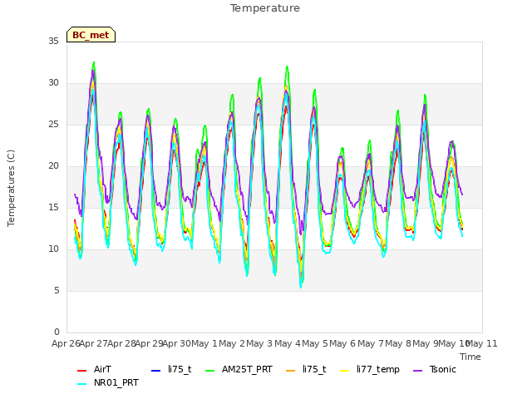Viewport: 532px width, 399px height.
Task: Toggle the li77_temp series label in legend
Action: click(x=378, y=370)
